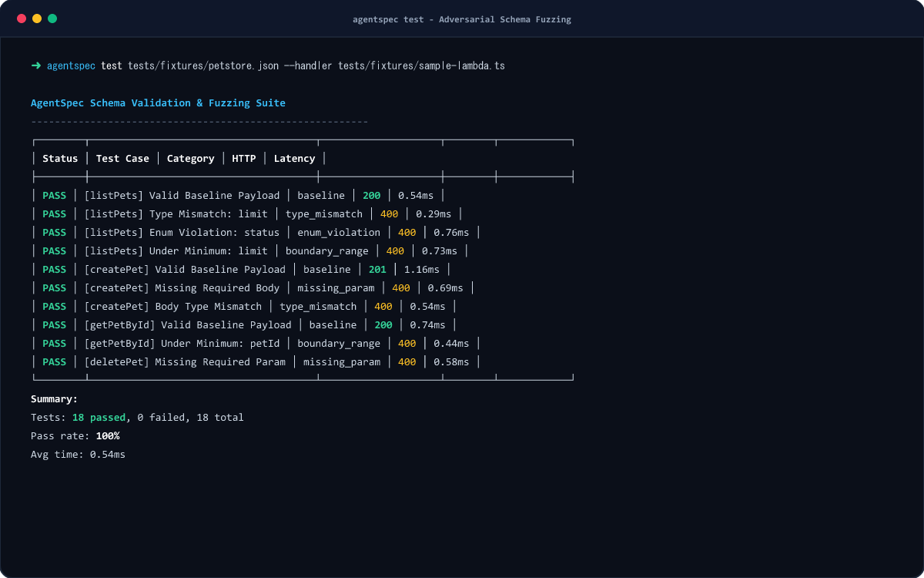
Task: Click the 'HTTP' column header
Action: click(244, 159)
